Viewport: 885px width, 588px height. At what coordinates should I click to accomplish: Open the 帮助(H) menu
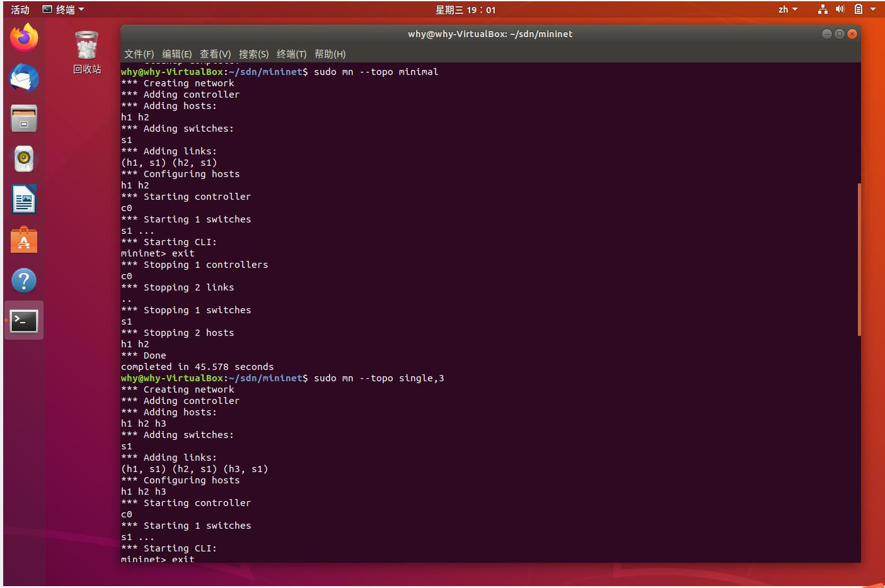pyautogui.click(x=330, y=54)
